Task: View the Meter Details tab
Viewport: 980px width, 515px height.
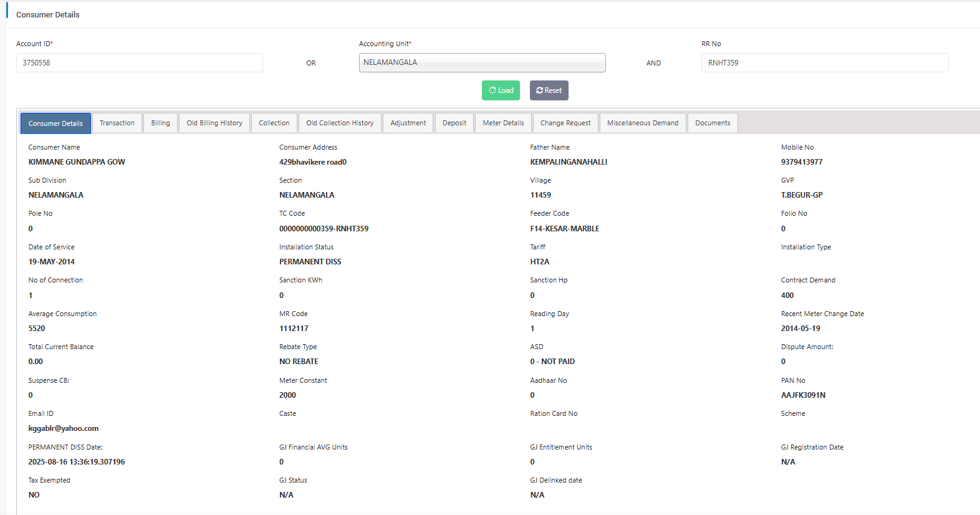Action: [x=503, y=123]
